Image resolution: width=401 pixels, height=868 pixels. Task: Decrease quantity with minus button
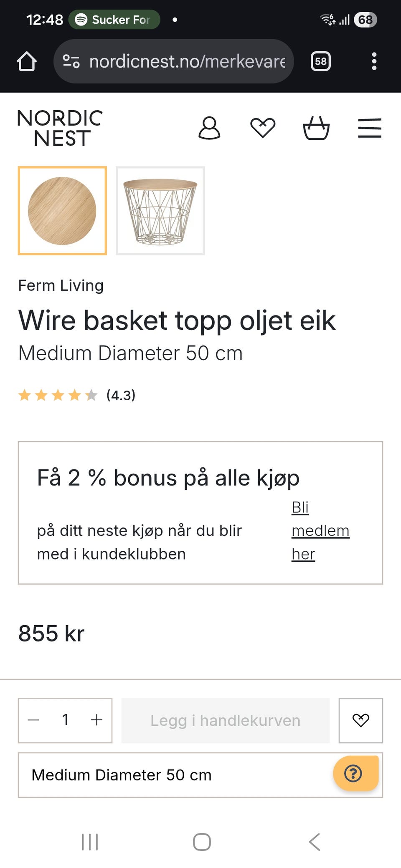pyautogui.click(x=34, y=720)
